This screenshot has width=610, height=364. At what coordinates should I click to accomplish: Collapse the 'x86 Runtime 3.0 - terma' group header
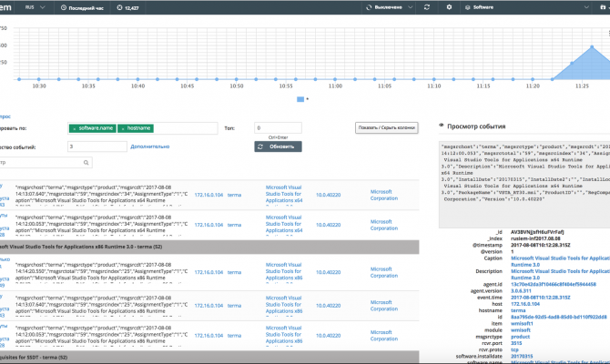209,247
